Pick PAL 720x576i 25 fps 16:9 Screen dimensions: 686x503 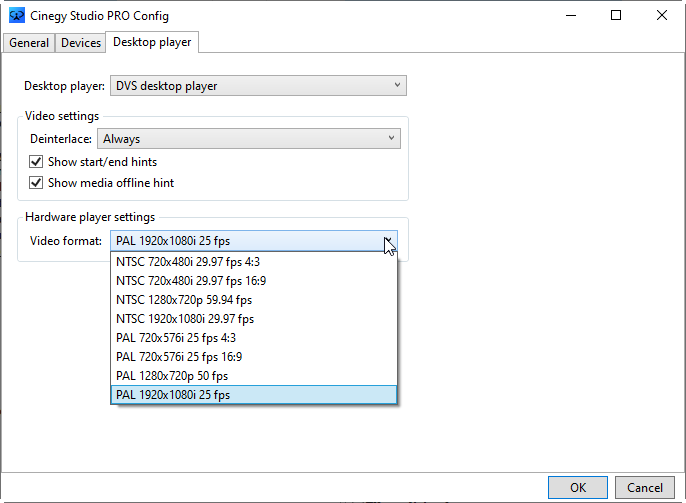(x=254, y=357)
